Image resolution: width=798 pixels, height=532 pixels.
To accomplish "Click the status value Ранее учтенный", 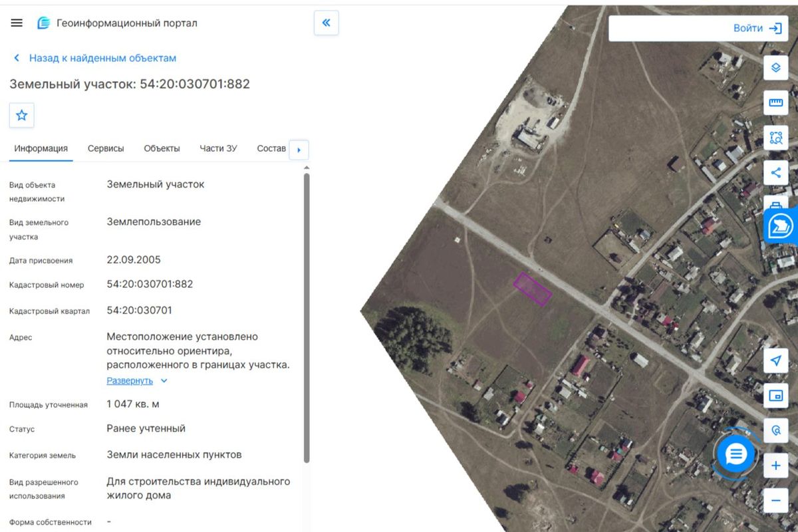I will tap(146, 428).
